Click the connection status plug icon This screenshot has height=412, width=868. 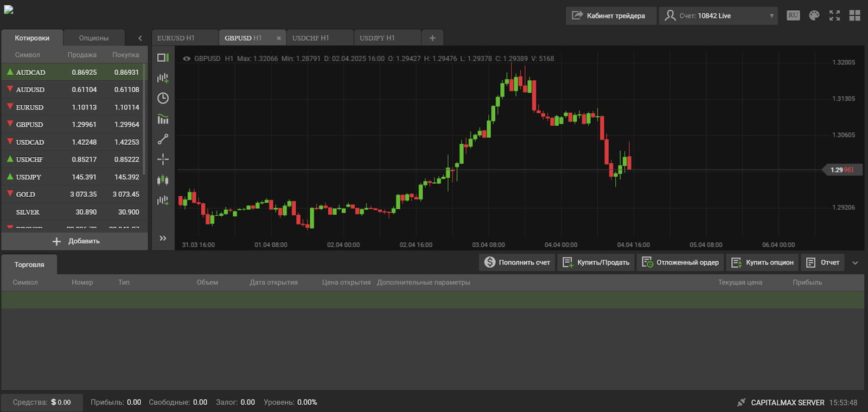[741, 402]
